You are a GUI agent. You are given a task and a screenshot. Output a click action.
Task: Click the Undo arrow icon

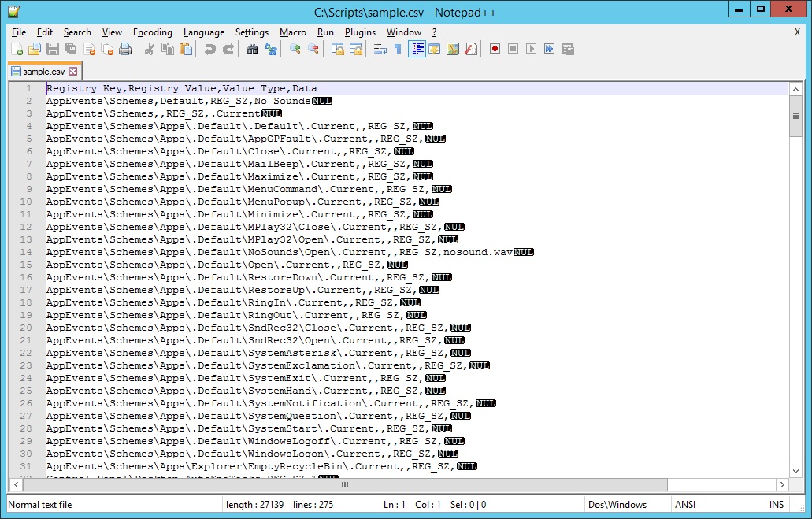209,49
